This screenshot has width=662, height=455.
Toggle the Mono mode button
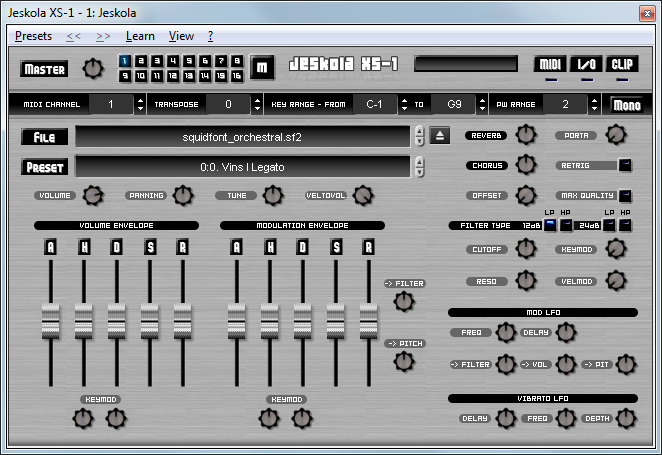(627, 105)
